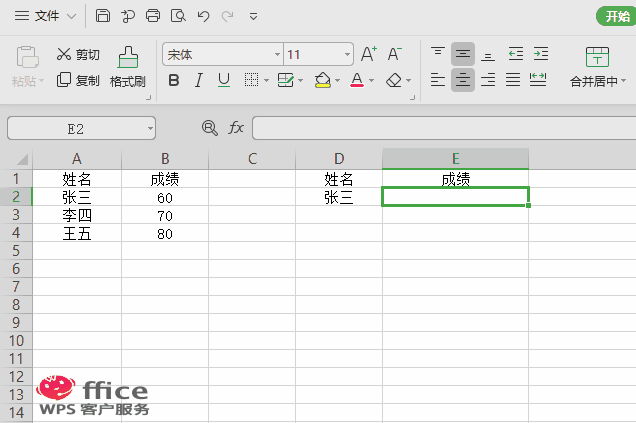Viewport: 636px width, 423px height.
Task: Click the name box showing E2
Action: point(76,129)
